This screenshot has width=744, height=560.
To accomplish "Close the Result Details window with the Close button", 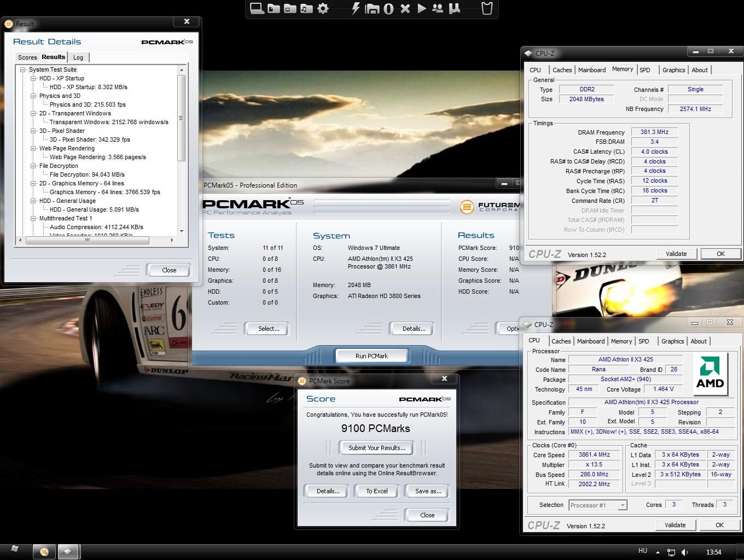I will (169, 270).
